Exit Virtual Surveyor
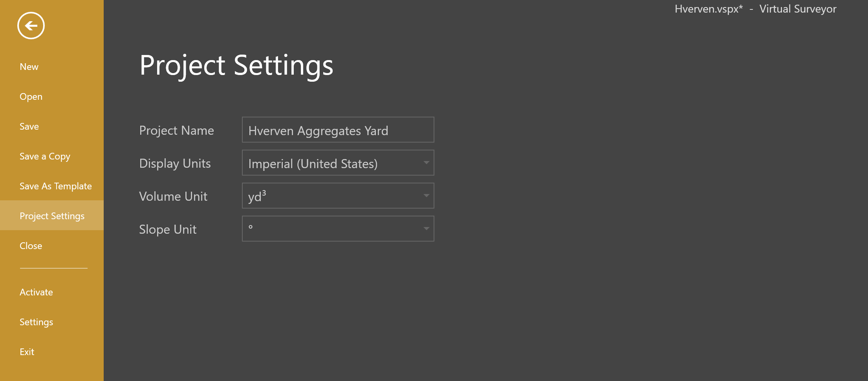This screenshot has height=381, width=868. click(27, 352)
